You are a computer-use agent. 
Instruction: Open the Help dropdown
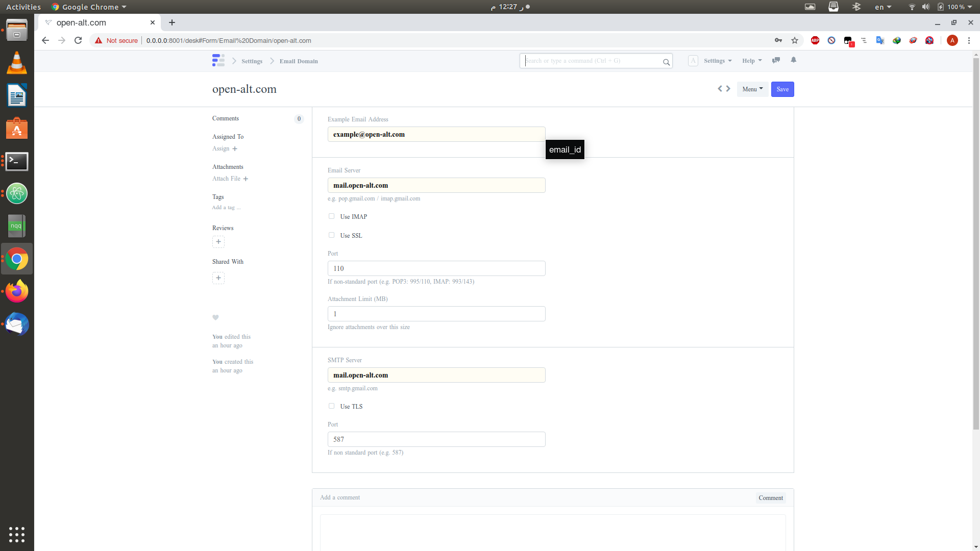[751, 60]
